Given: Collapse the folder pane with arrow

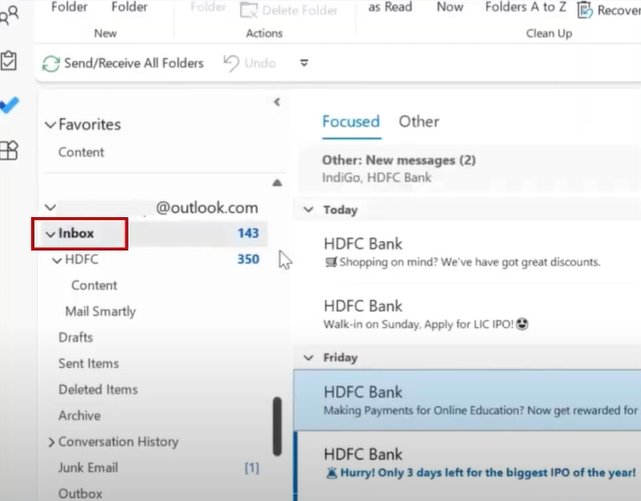Looking at the screenshot, I should 277,102.
